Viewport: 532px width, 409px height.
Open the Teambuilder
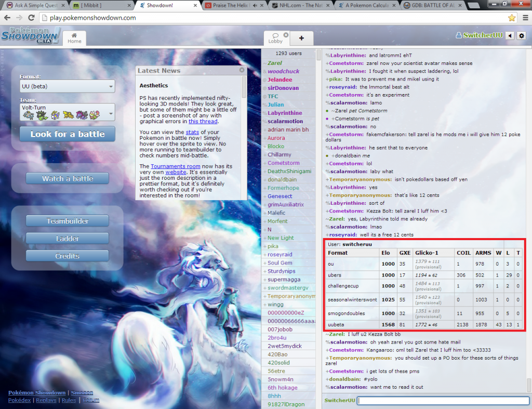(67, 221)
